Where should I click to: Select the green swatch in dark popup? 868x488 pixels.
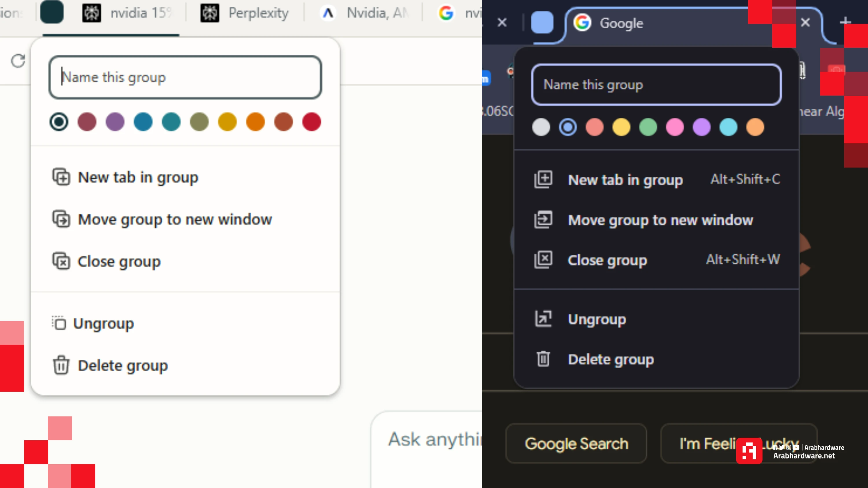[648, 127]
